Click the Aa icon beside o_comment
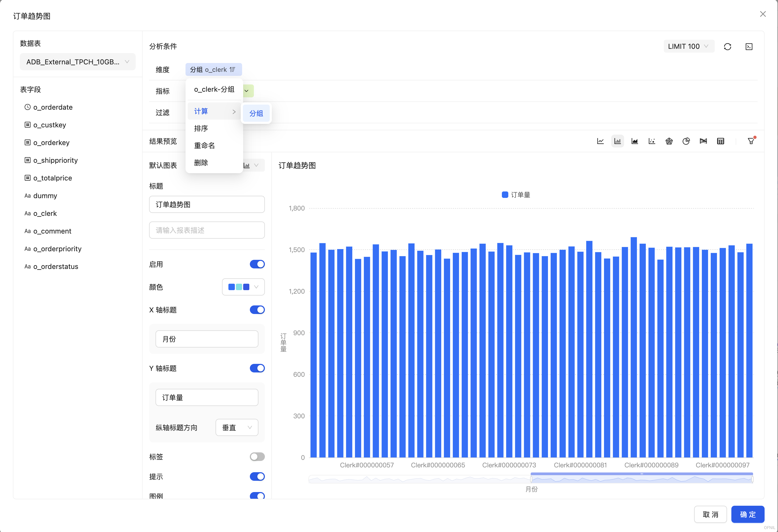Screen dimensions: 778x532 (27, 231)
